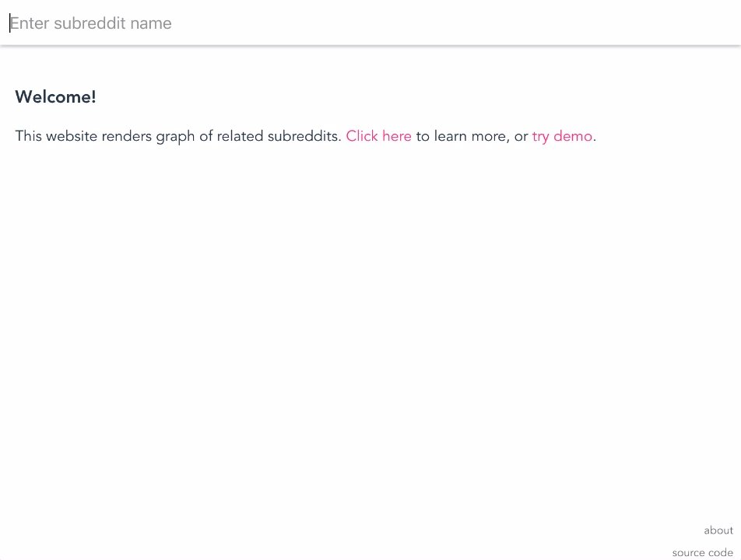Click "This website renders graph" text
Screen dimensions: 741x560
coord(101,136)
